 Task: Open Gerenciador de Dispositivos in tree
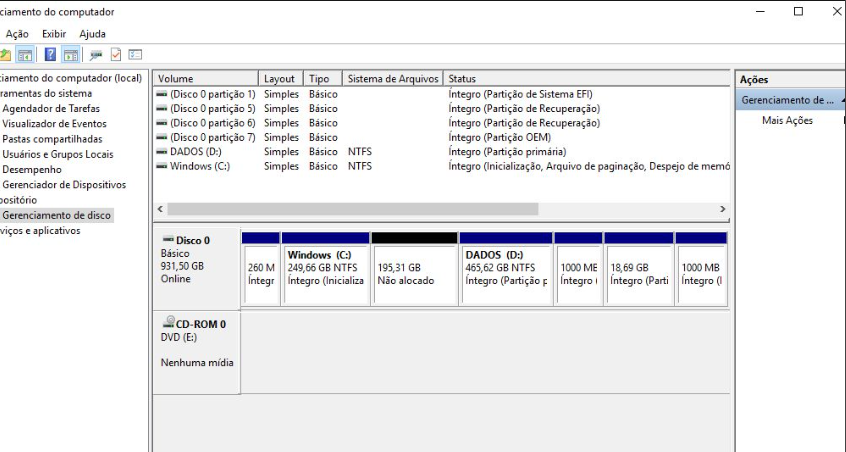64,184
